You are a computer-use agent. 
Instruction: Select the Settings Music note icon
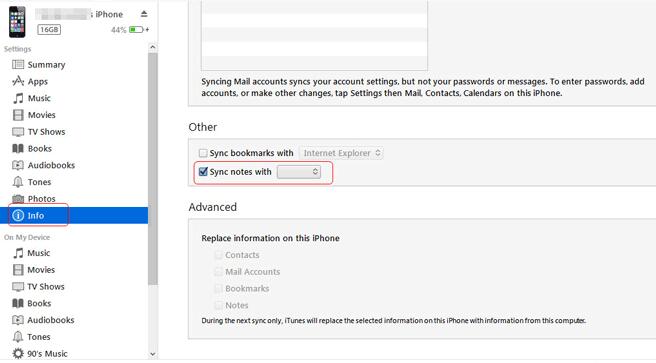click(x=18, y=98)
